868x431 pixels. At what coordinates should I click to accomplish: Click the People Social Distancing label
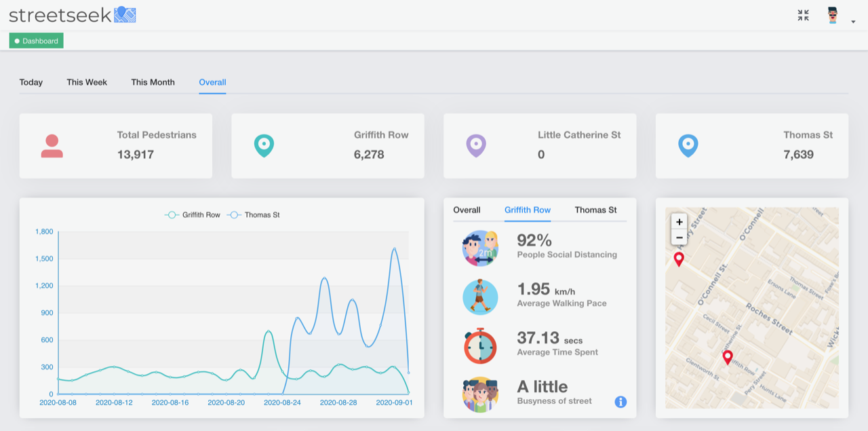point(567,255)
